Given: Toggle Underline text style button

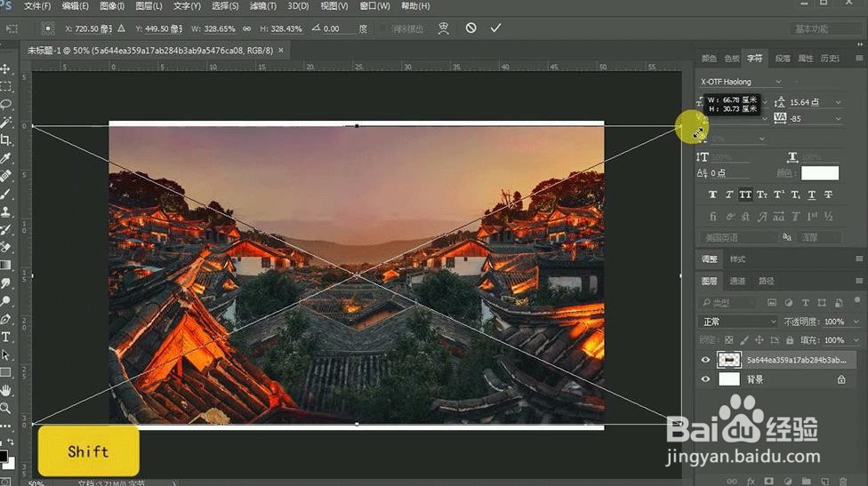Looking at the screenshot, I should pyautogui.click(x=812, y=195).
